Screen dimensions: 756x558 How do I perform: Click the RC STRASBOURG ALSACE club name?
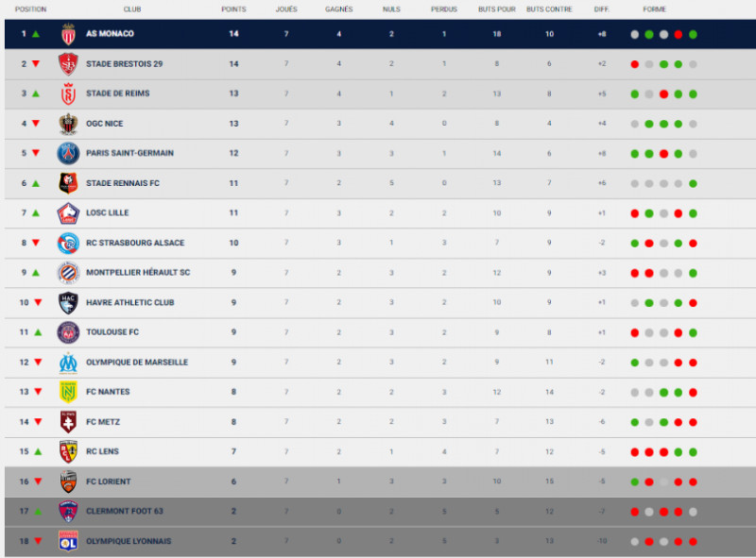pyautogui.click(x=135, y=243)
